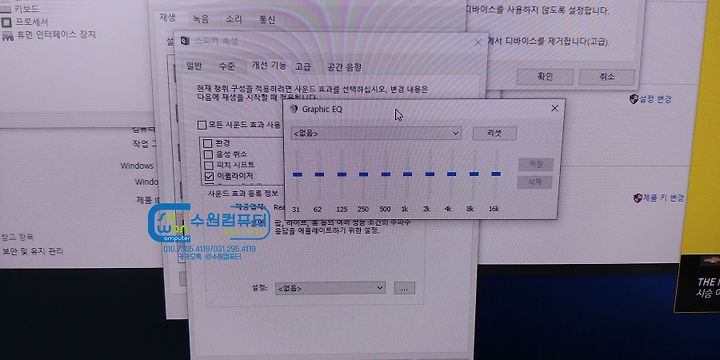Close the Graphic EQ dialog
Image resolution: width=720 pixels, height=360 pixels.
pyautogui.click(x=554, y=108)
